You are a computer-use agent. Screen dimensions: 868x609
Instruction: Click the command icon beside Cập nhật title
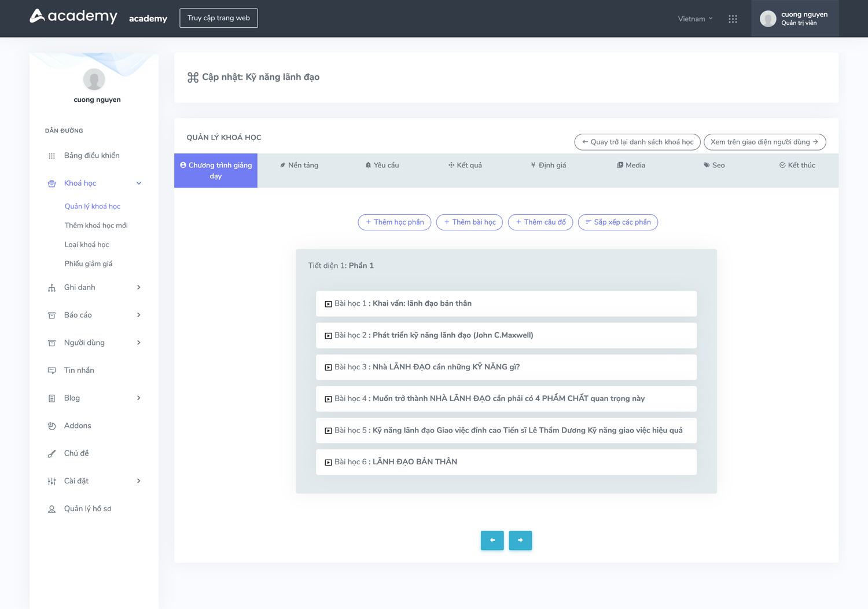pos(193,78)
